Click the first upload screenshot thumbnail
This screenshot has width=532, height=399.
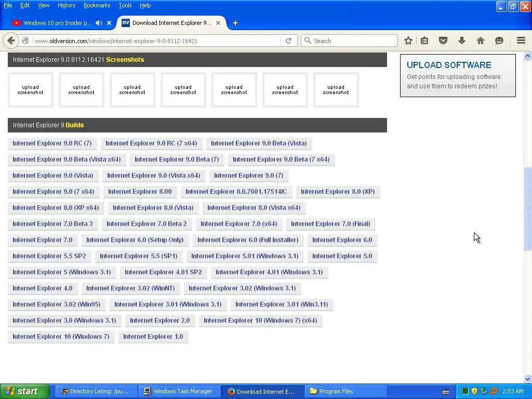31,90
